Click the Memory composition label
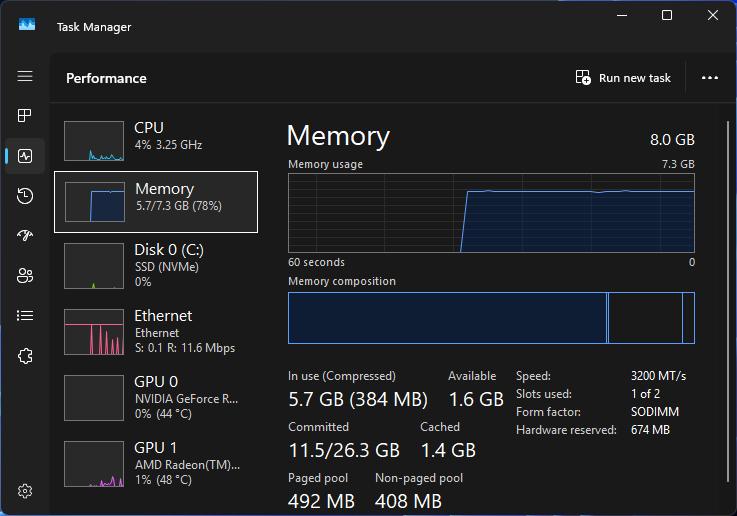Viewport: 737px width, 516px height. pos(342,281)
